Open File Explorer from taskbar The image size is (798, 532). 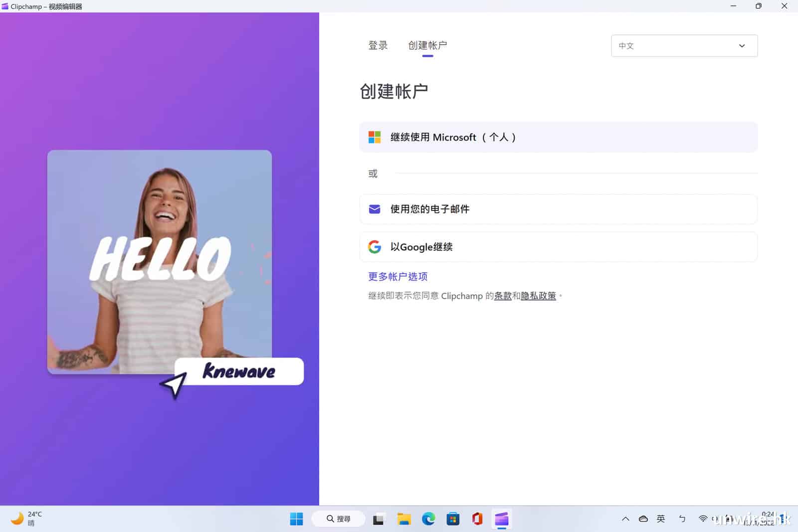coord(403,519)
